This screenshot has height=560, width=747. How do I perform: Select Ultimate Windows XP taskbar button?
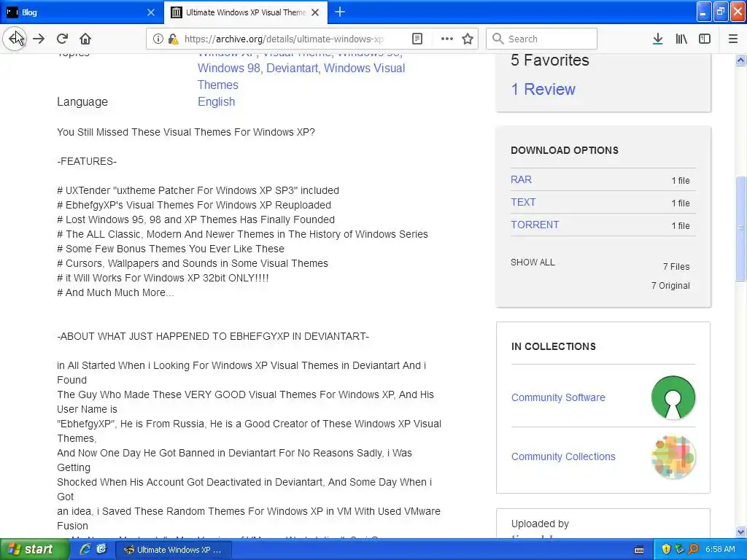(x=174, y=550)
